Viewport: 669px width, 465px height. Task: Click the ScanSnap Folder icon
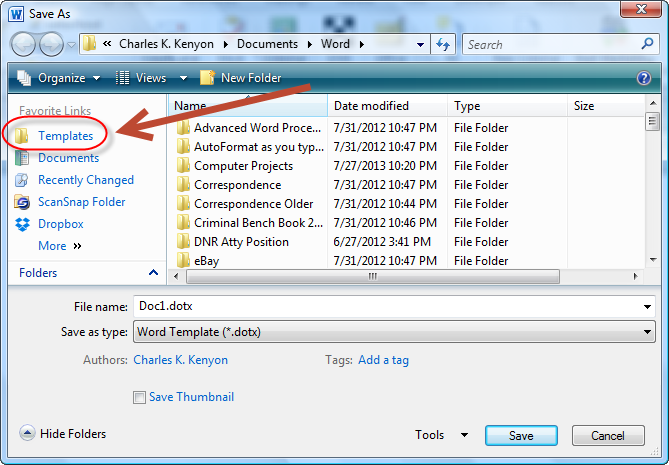coord(22,202)
